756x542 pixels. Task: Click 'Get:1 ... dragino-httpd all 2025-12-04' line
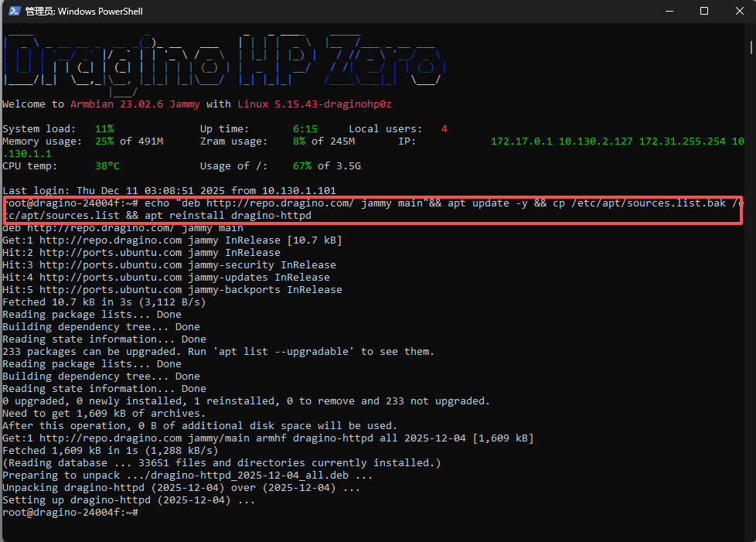coord(268,438)
